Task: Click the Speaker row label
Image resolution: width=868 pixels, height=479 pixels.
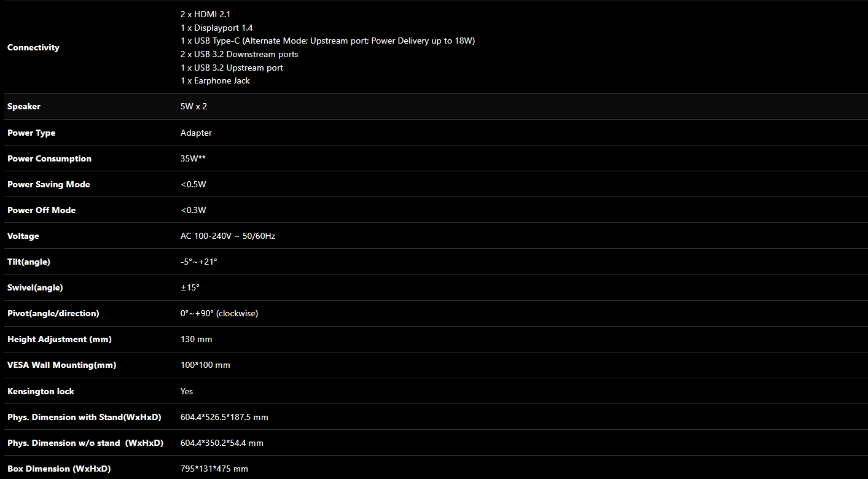Action: coord(24,107)
